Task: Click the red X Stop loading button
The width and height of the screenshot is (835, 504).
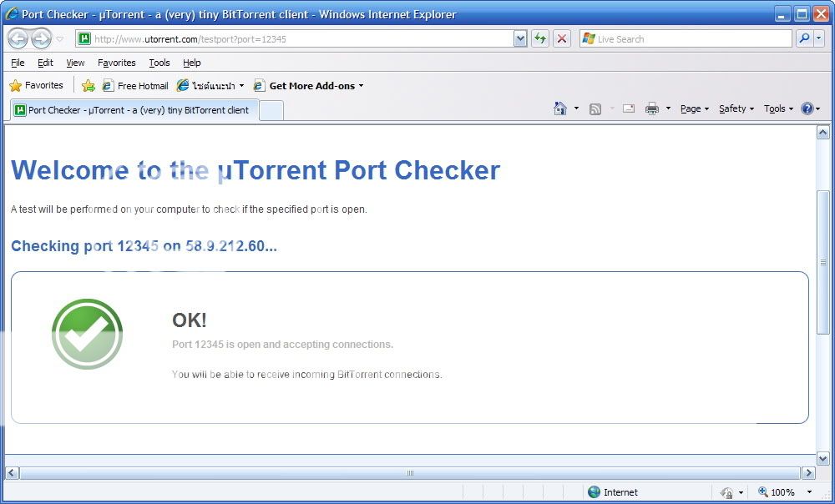Action: tap(562, 39)
